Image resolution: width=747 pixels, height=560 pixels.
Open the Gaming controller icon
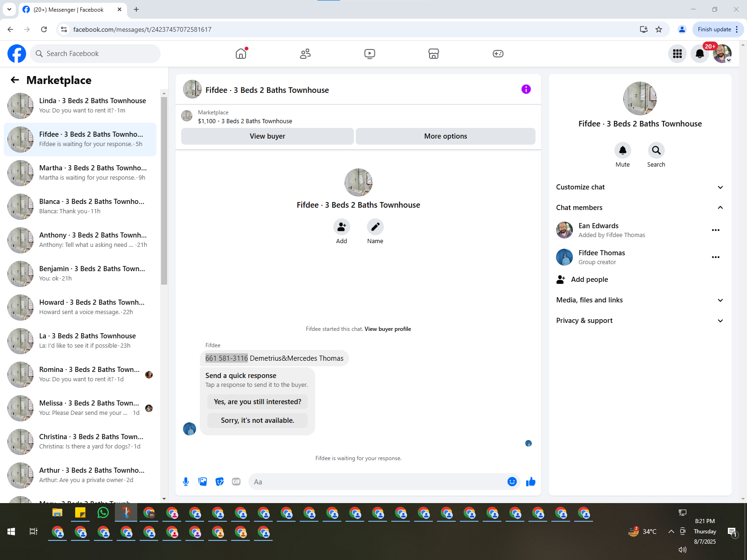(498, 54)
